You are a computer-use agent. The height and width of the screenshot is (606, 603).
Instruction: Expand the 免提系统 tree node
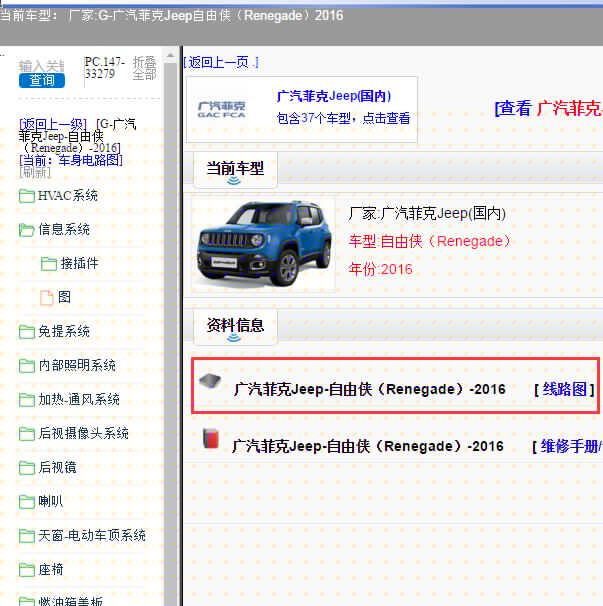pyautogui.click(x=64, y=332)
